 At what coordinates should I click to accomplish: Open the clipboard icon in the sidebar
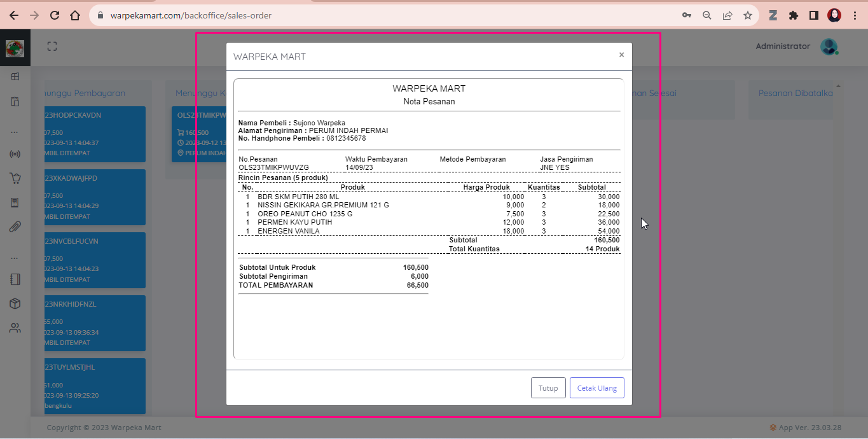pos(15,102)
